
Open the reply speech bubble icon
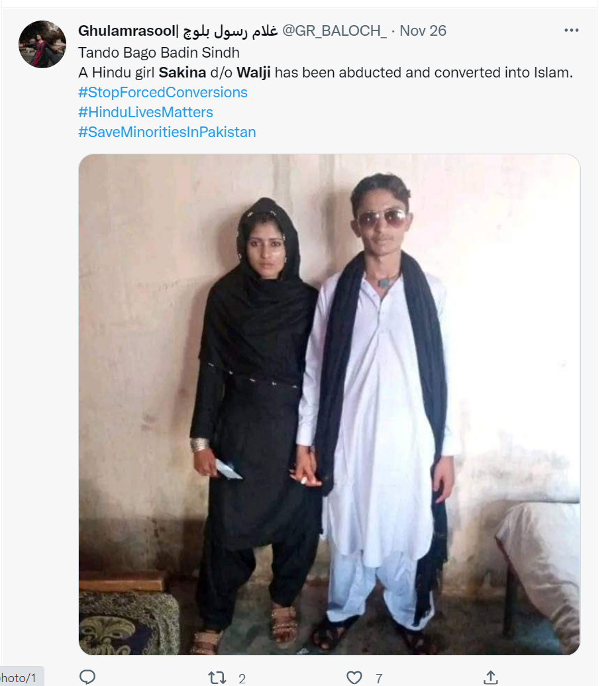(x=87, y=677)
